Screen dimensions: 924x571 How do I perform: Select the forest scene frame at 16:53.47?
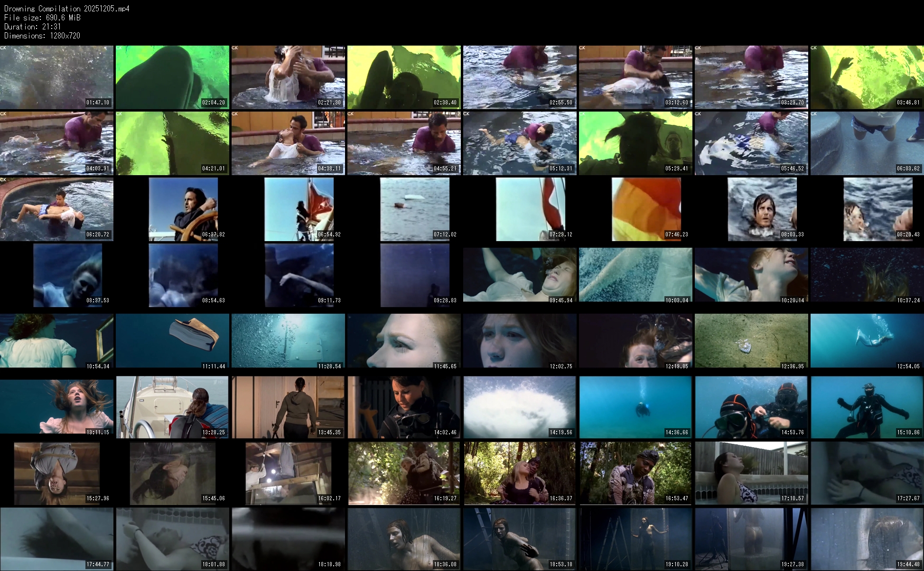(635, 473)
